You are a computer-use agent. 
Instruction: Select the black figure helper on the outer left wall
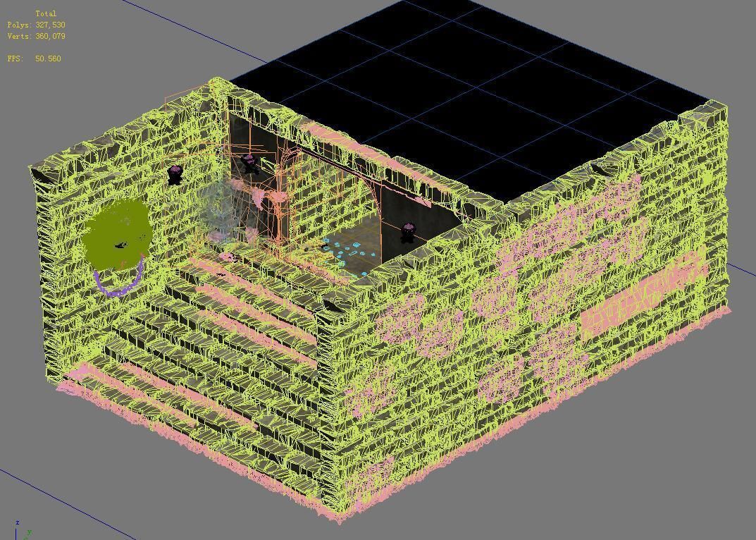(175, 175)
